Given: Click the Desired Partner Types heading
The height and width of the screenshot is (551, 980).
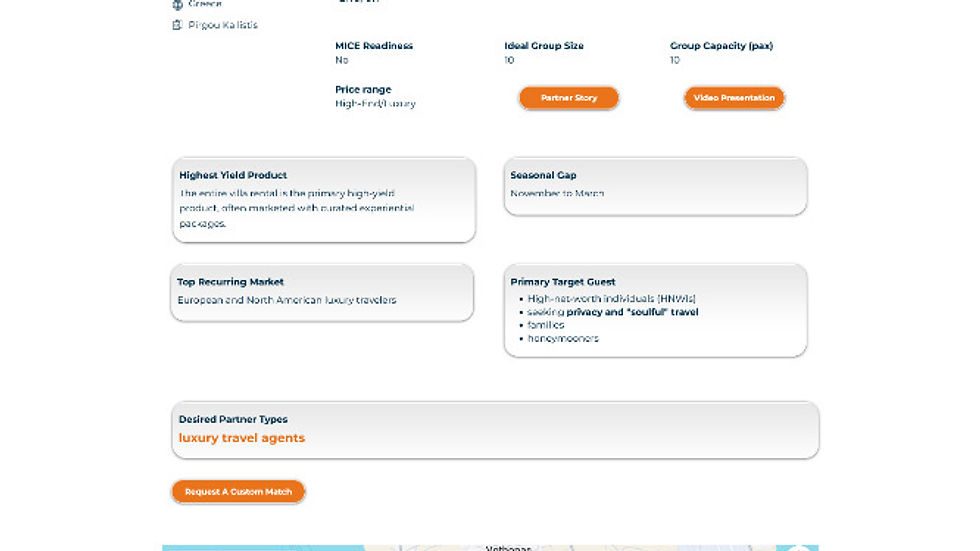Looking at the screenshot, I should click(x=233, y=419).
